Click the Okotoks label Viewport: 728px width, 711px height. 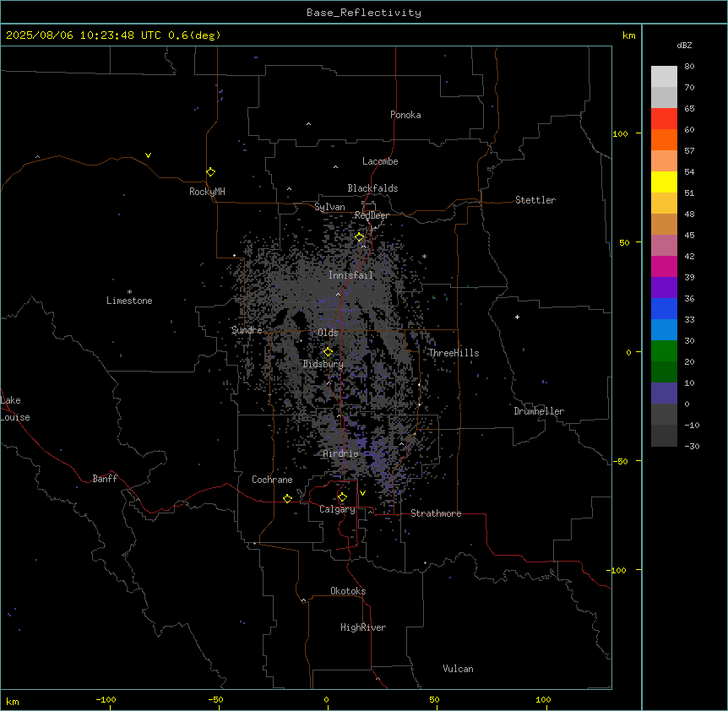click(348, 591)
